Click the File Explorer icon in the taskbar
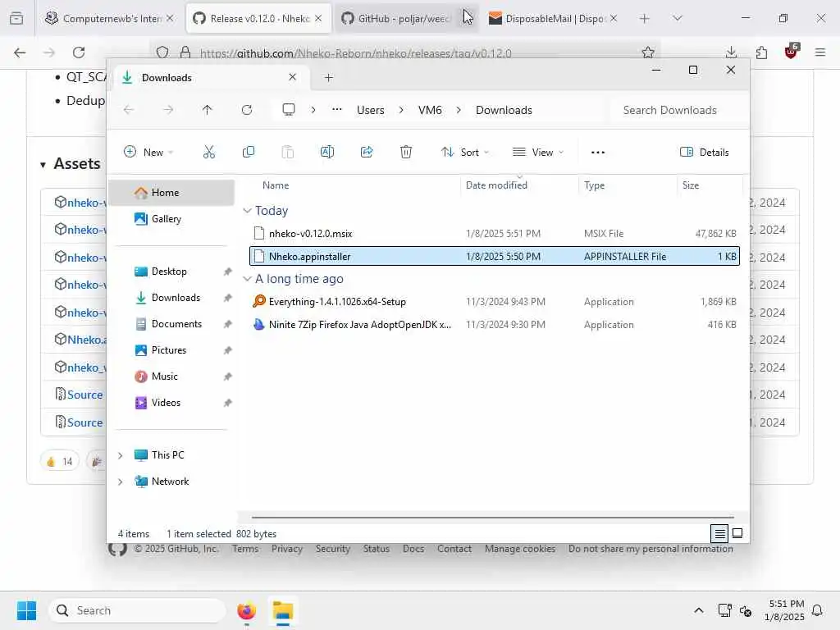Screen dimensions: 840x630 point(283,610)
